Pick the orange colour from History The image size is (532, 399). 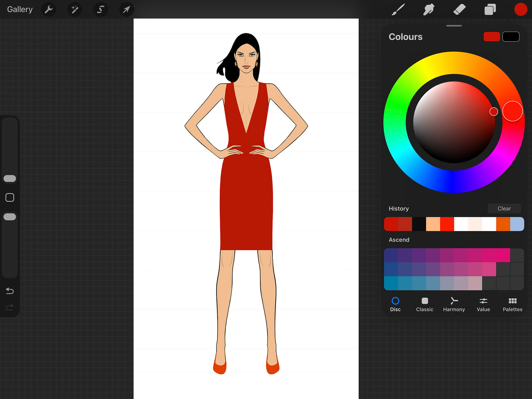[x=503, y=224]
